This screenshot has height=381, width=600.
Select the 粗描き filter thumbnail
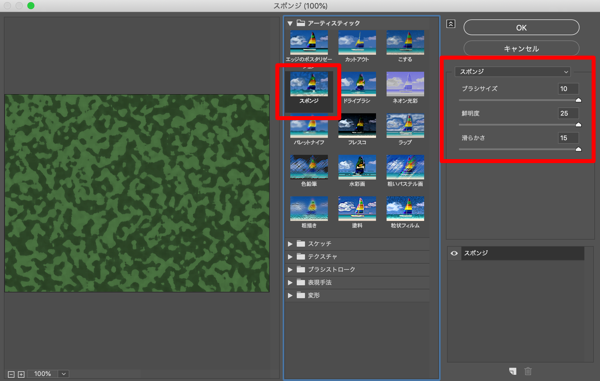click(309, 209)
